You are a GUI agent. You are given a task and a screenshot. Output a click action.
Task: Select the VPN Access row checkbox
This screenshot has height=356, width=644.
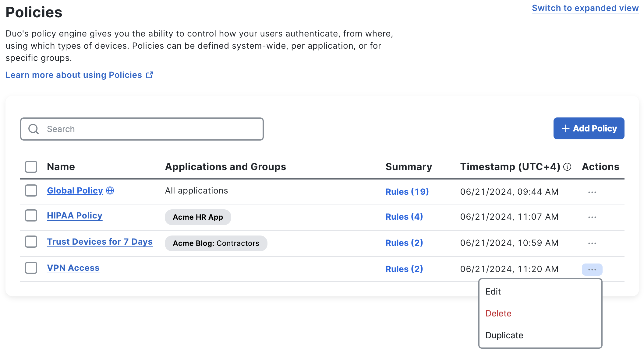pos(31,268)
